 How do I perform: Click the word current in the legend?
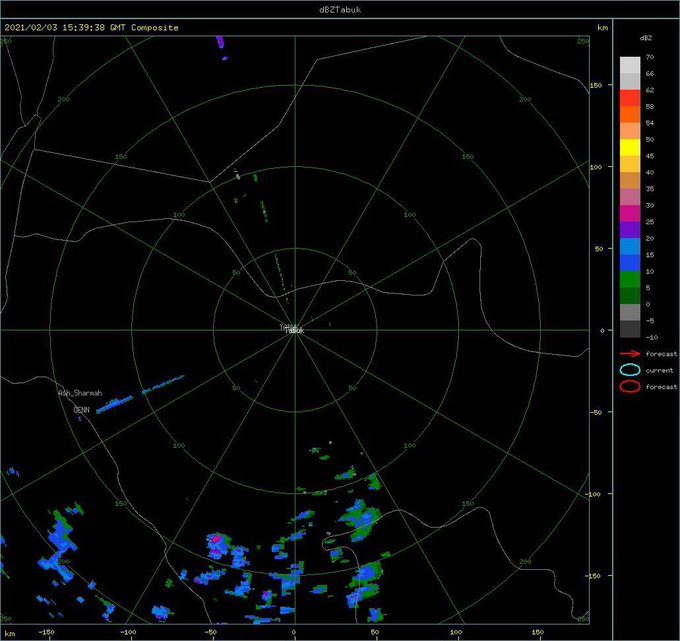[x=659, y=370]
